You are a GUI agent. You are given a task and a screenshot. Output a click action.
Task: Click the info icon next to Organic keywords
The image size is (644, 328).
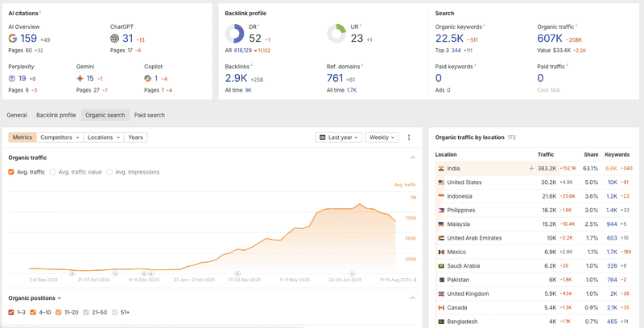coord(484,26)
